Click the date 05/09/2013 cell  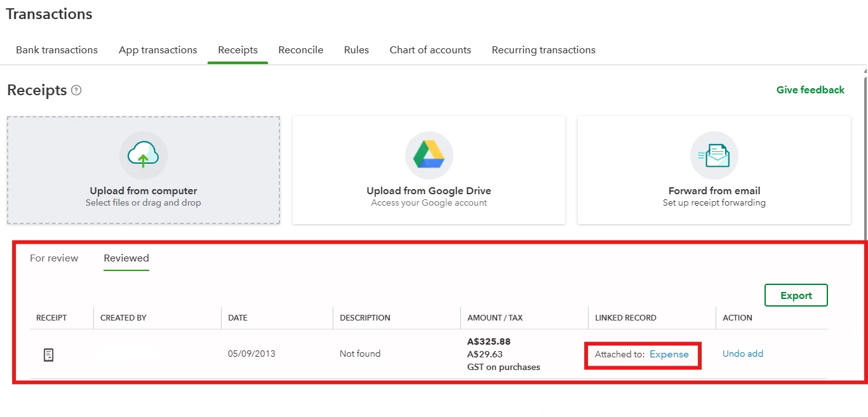tap(251, 354)
